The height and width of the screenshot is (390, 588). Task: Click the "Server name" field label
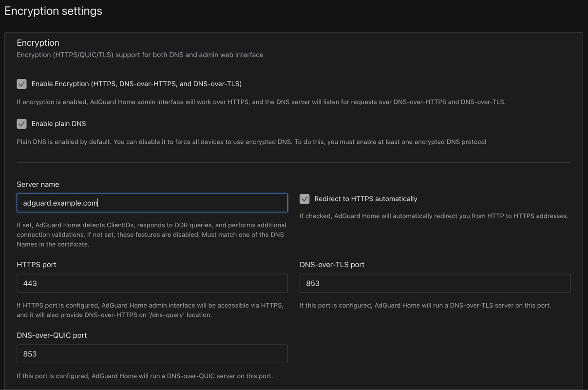click(38, 184)
